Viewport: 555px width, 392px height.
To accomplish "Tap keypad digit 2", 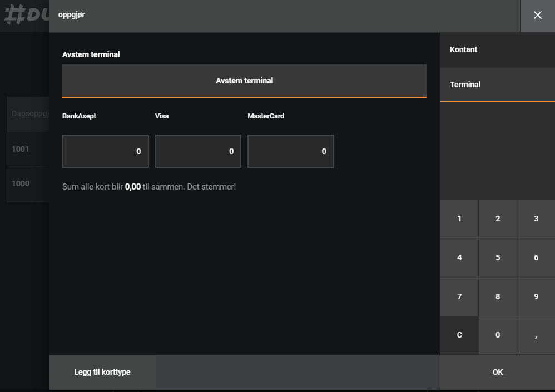I will pyautogui.click(x=498, y=219).
